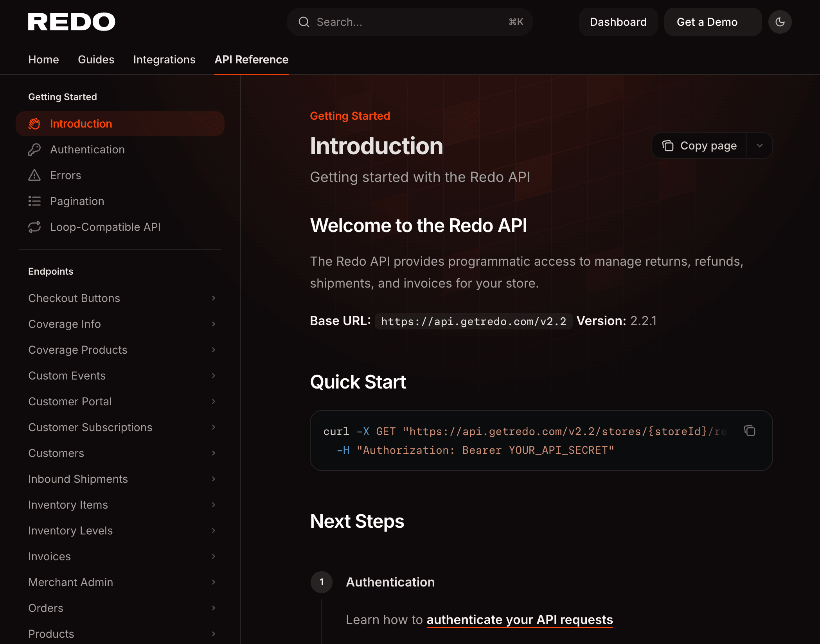Expand the Merchant Admin chevron

[214, 582]
